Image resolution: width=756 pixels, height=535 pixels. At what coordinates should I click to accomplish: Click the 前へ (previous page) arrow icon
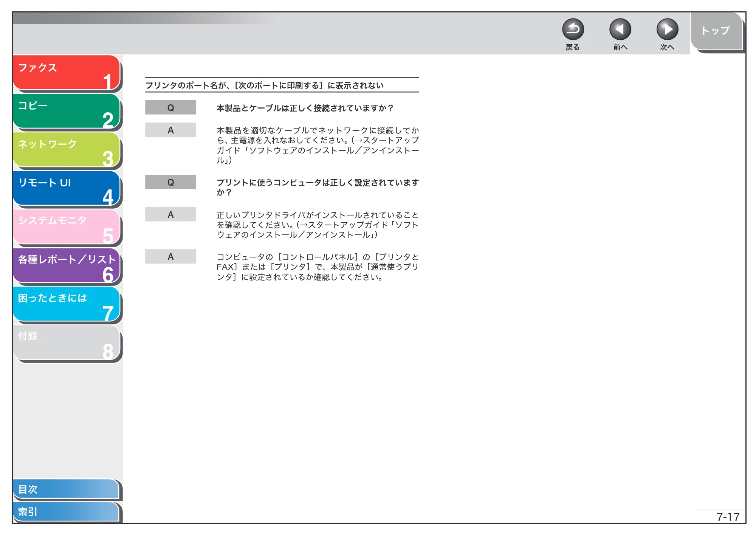point(620,29)
